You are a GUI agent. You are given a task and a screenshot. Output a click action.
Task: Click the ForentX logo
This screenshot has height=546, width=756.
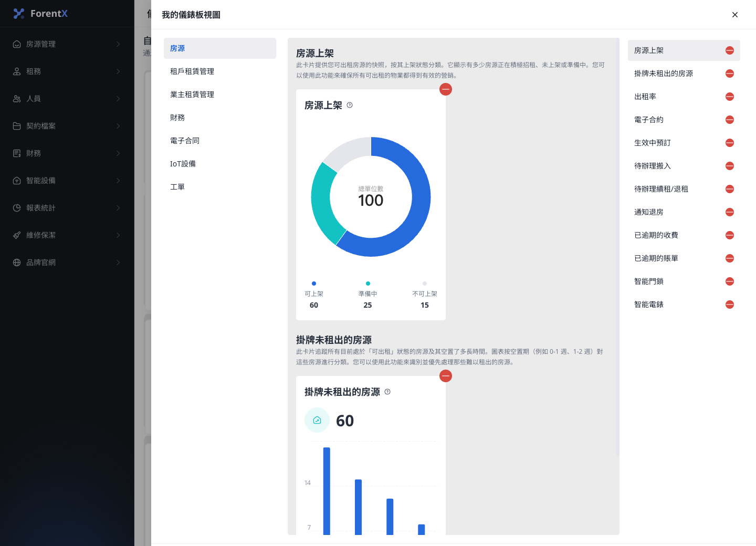tap(40, 14)
